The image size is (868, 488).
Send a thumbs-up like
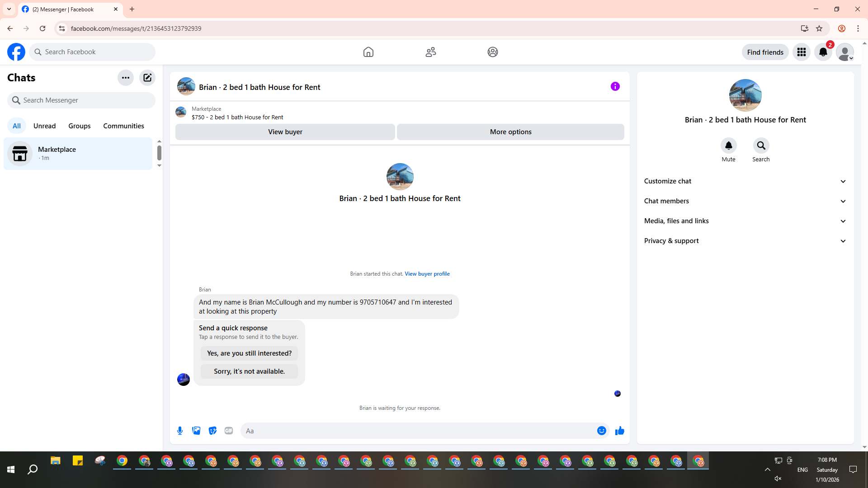(619, 431)
